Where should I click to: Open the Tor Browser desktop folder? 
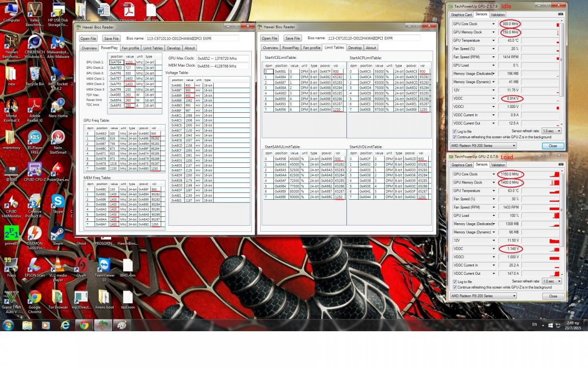[58, 299]
